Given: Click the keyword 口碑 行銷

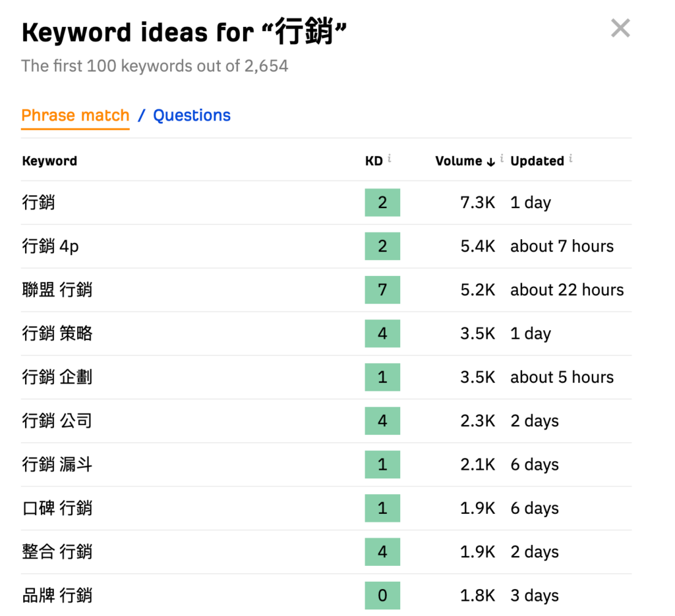Looking at the screenshot, I should pyautogui.click(x=57, y=509).
